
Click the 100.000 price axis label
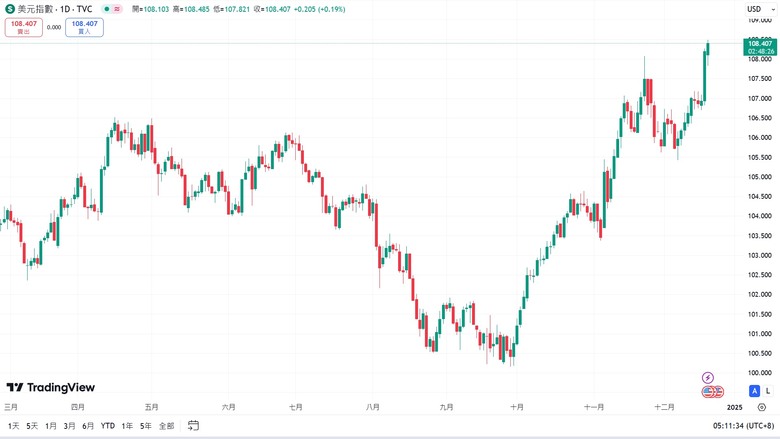[x=760, y=373]
